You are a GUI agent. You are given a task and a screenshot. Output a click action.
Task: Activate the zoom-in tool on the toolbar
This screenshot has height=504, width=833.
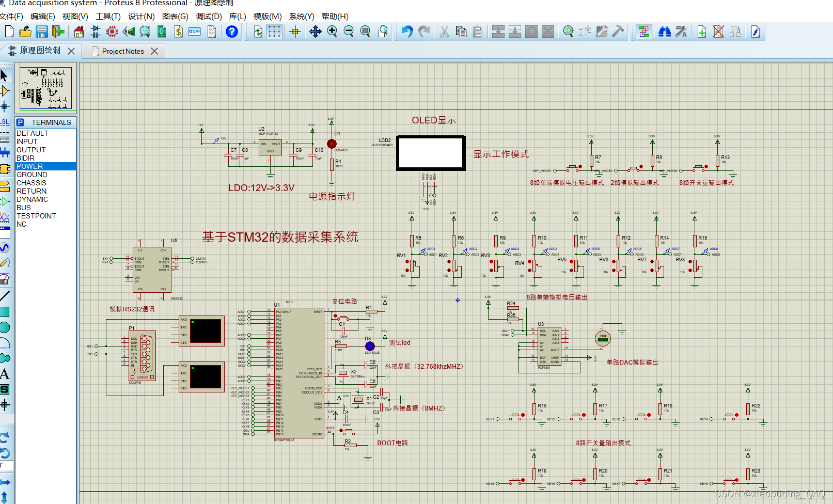point(333,31)
